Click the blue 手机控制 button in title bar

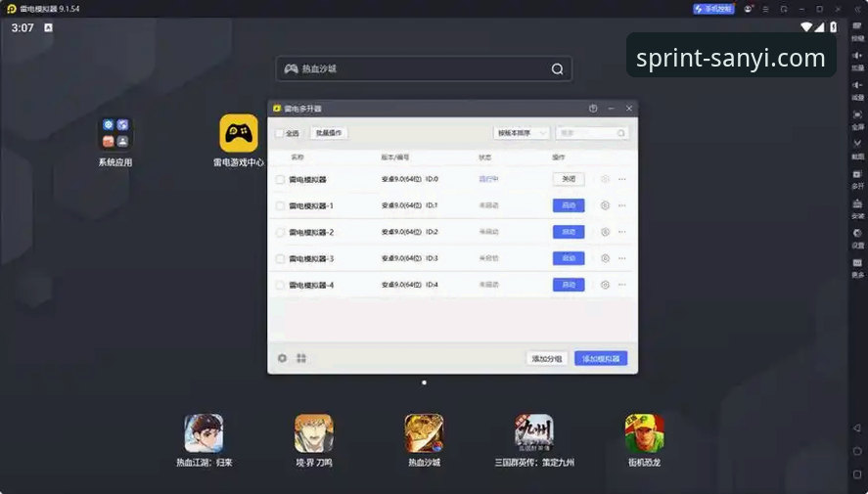[x=713, y=9]
